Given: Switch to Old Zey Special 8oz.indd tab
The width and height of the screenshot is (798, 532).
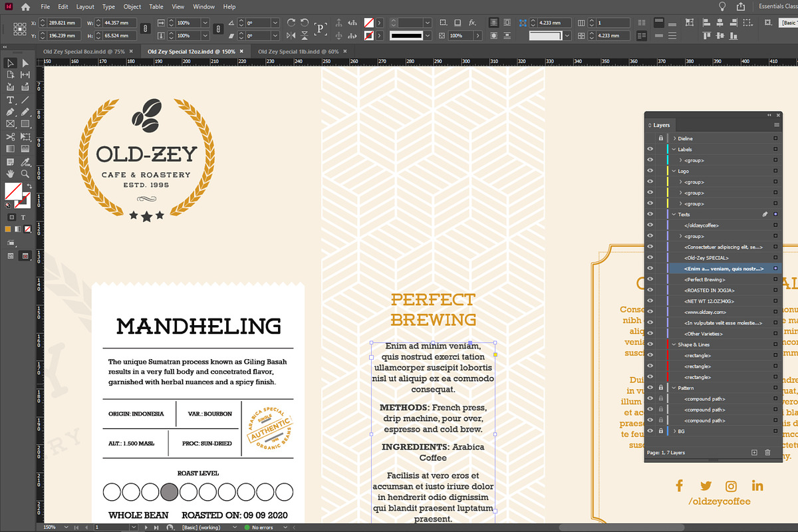Looking at the screenshot, I should tap(84, 51).
